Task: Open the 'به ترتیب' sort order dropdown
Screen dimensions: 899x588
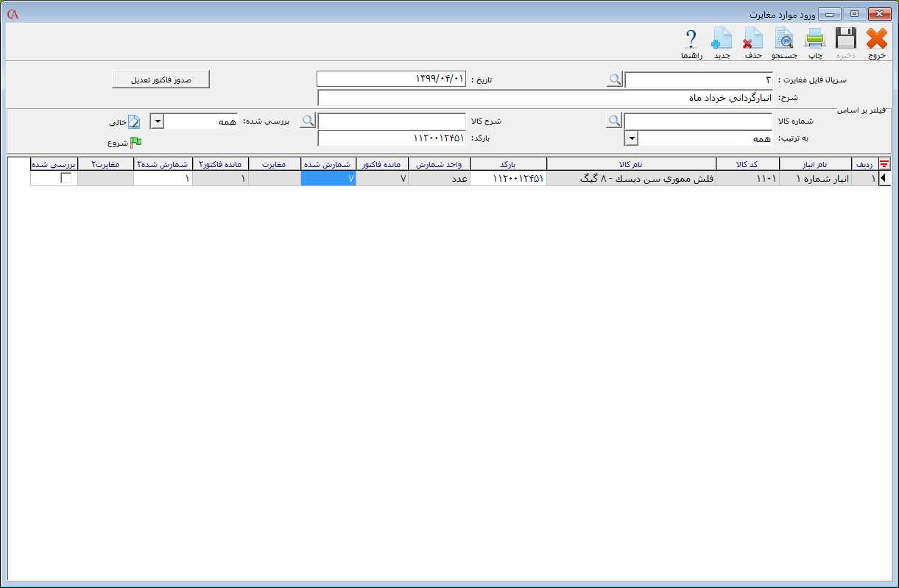Action: (x=631, y=138)
